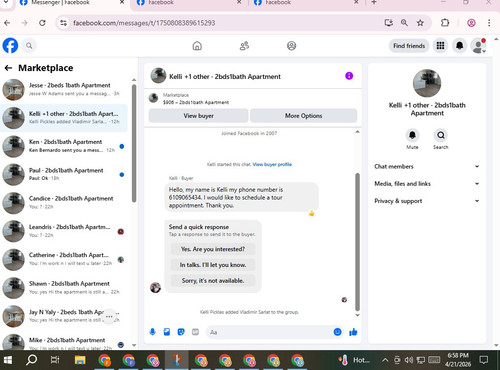Image resolution: width=500 pixels, height=370 pixels.
Task: Attach a file using the photo icon
Action: (x=167, y=332)
